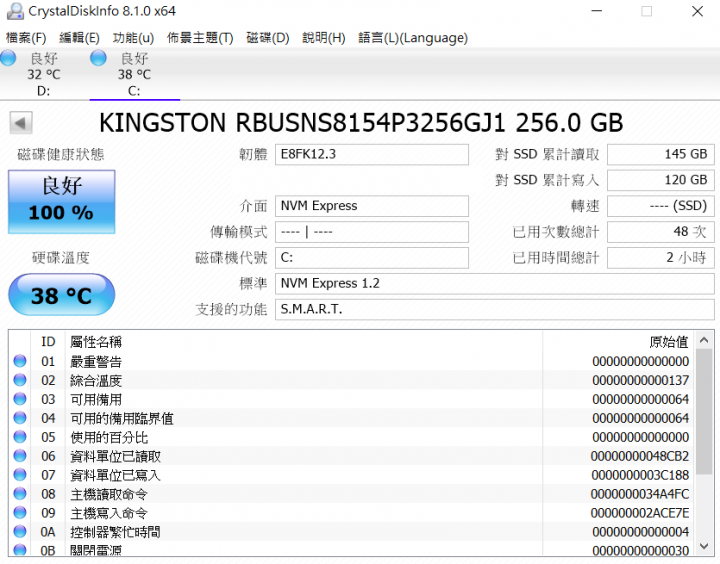Click the status orb for attribute 03 可用備用
Viewport: 720px width, 564px height.
[20, 399]
